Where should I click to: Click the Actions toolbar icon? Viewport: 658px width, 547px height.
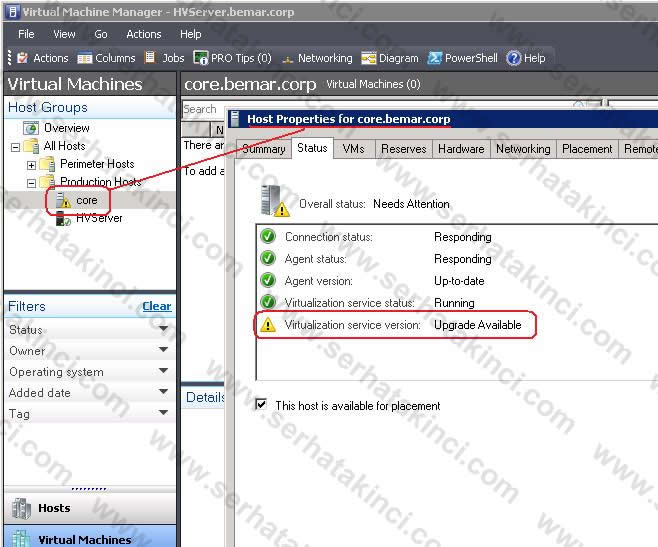(23, 58)
